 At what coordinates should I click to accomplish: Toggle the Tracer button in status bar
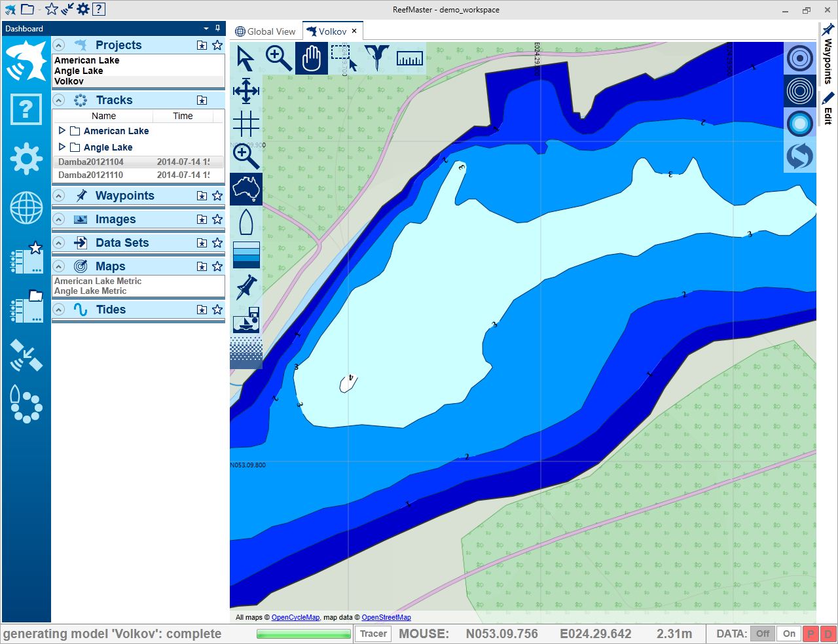(373, 634)
